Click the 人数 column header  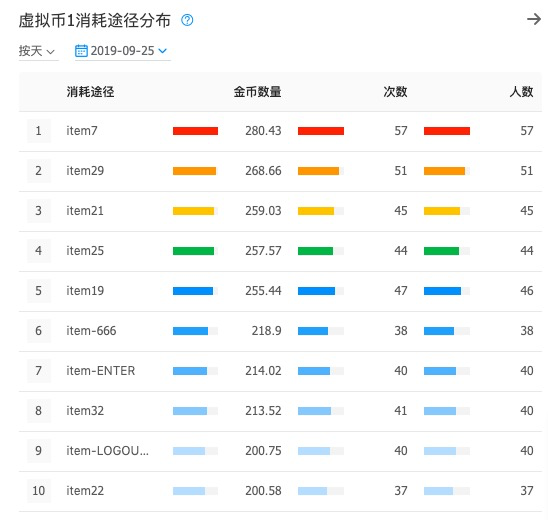tap(521, 92)
